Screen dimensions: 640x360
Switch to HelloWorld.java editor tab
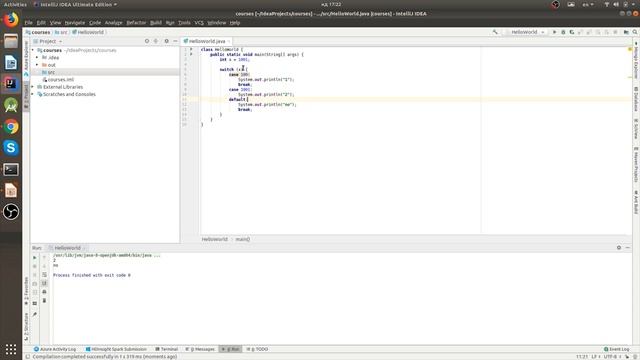[207, 41]
